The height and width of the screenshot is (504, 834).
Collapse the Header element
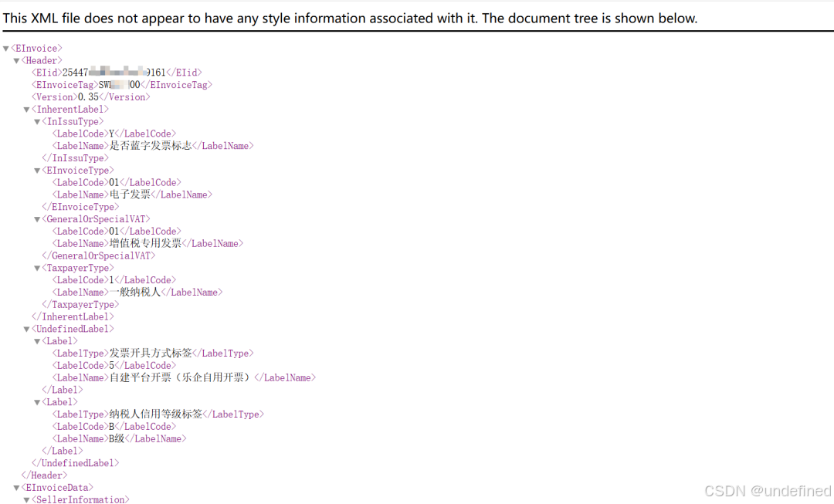(16, 60)
